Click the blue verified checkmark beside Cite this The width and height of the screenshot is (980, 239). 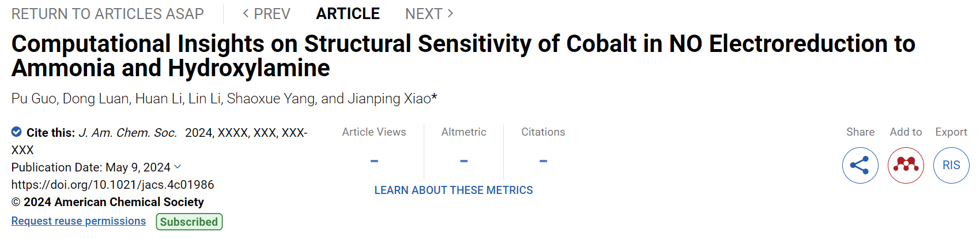coord(17,132)
